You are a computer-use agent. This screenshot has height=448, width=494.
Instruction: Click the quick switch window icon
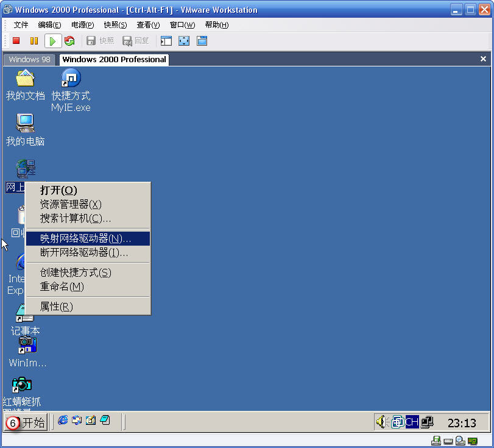(x=202, y=41)
